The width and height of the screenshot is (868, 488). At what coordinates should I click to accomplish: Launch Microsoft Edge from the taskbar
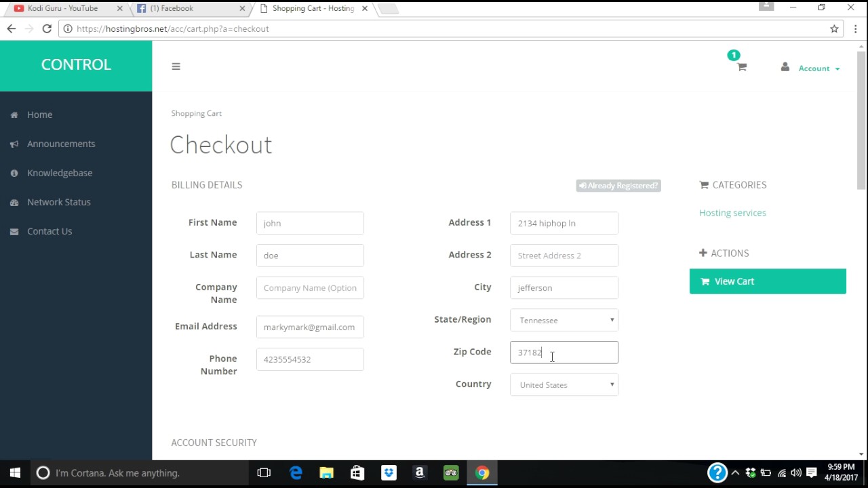pos(296,473)
